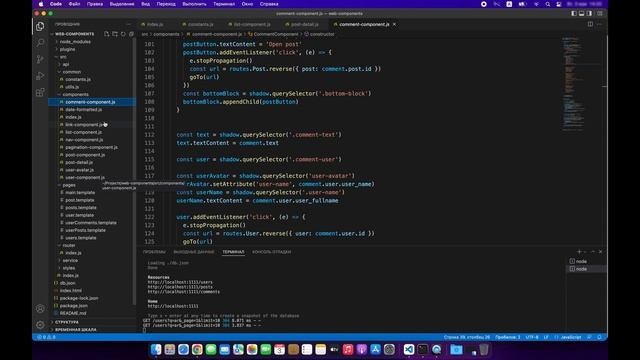Image resolution: width=640 pixels, height=360 pixels.
Task: Switch to the post-detail.js editor tab
Action: coord(304,24)
